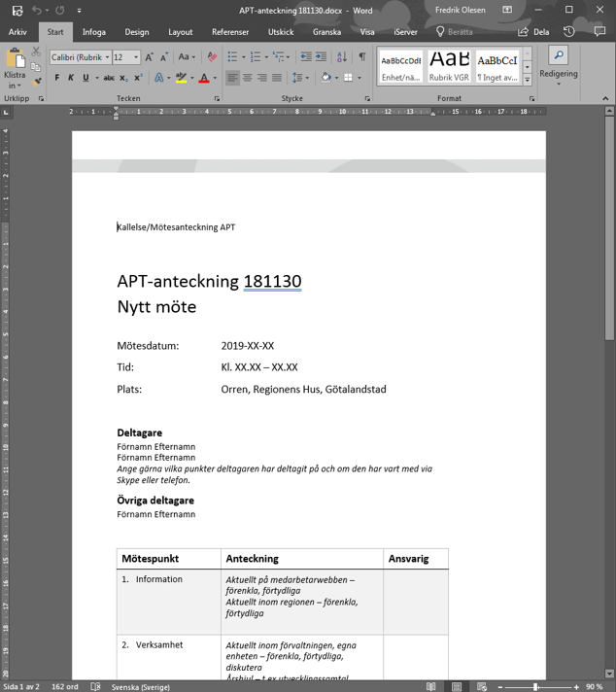Toggle underline formatting button
The height and width of the screenshot is (692, 616).
point(86,78)
